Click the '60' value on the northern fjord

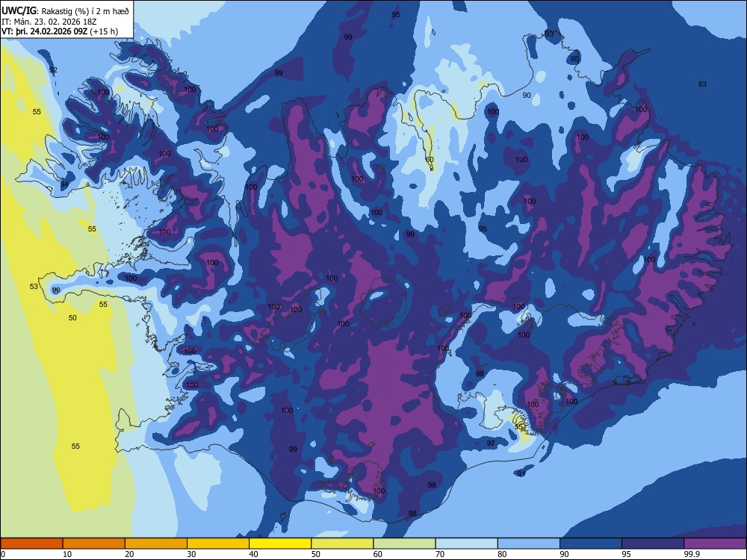[430, 160]
